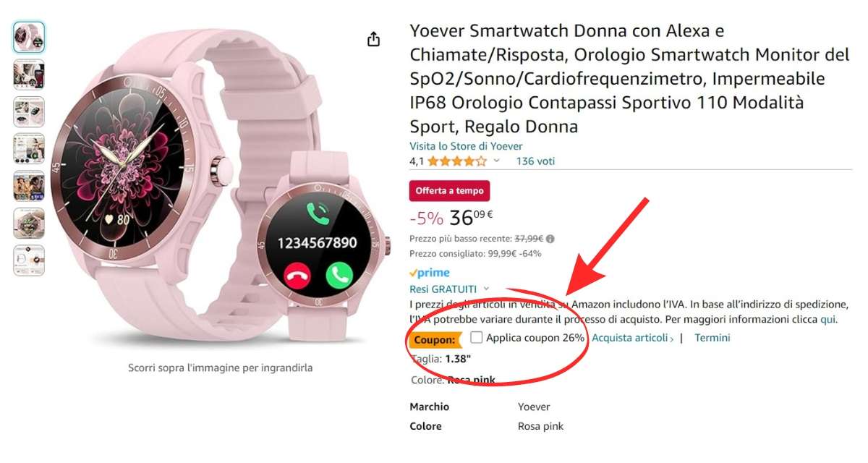This screenshot has width=868, height=463.
Task: Expand the Resi GRATUITI chevron
Action: pos(486,289)
